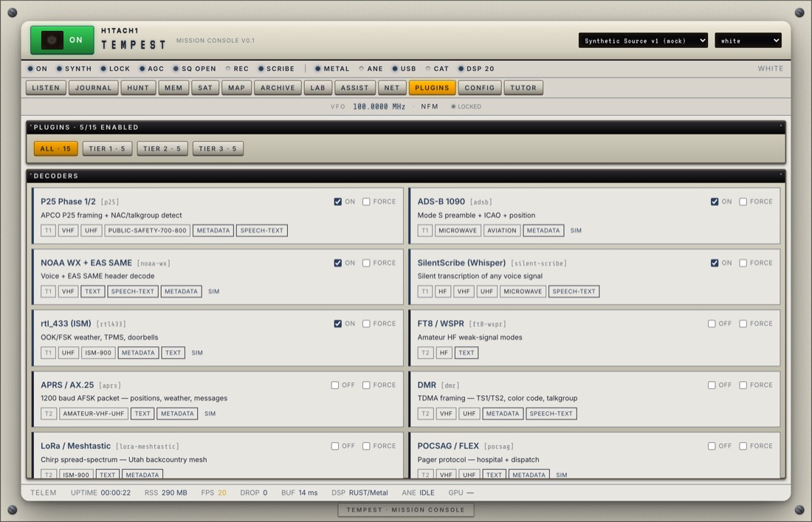Screen dimensions: 812x522
Task: Click the NFM mode label
Action: pyautogui.click(x=430, y=106)
